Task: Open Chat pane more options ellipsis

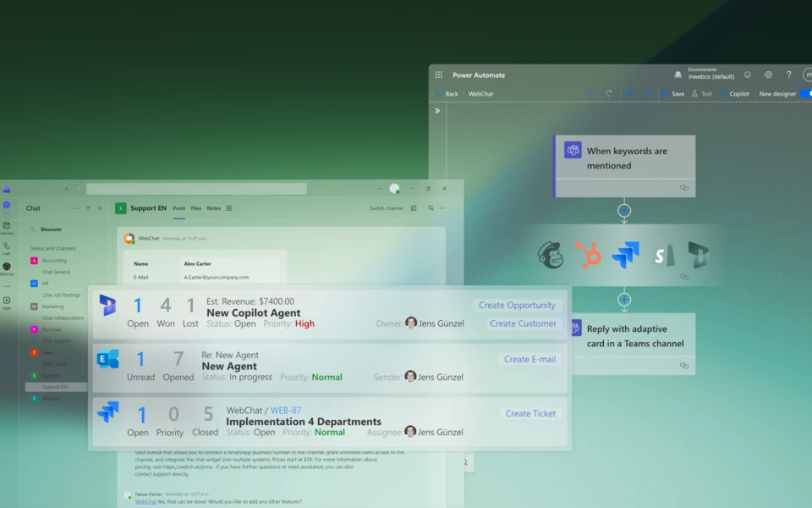Action: point(77,208)
